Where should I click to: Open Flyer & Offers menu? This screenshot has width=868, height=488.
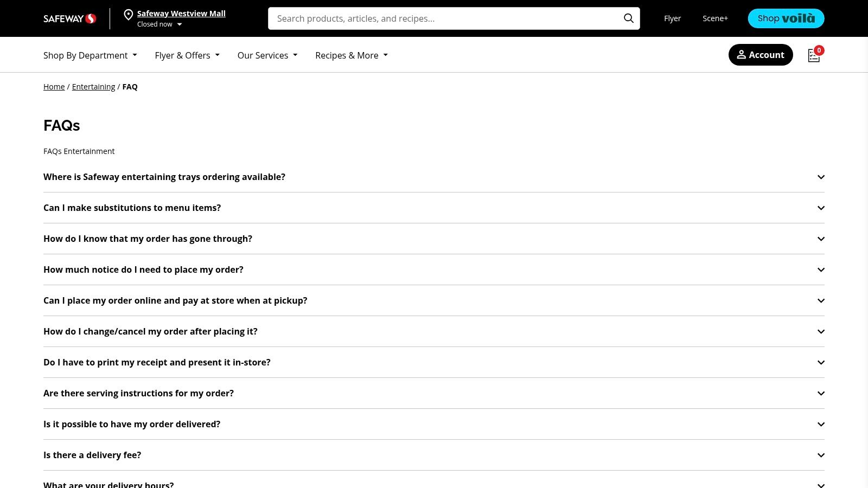pos(187,55)
